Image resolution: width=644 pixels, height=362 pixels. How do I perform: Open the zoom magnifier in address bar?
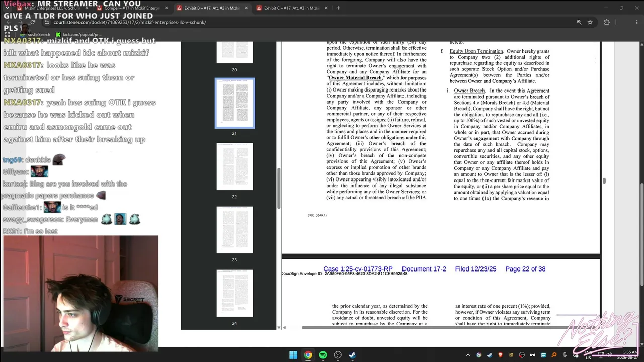579,22
